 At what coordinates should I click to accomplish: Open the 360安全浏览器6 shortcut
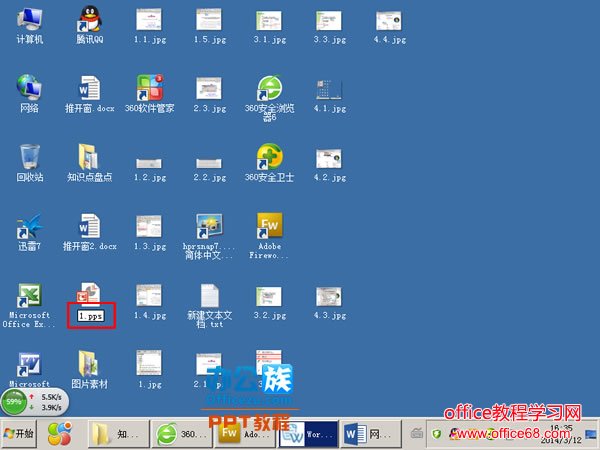[269, 98]
